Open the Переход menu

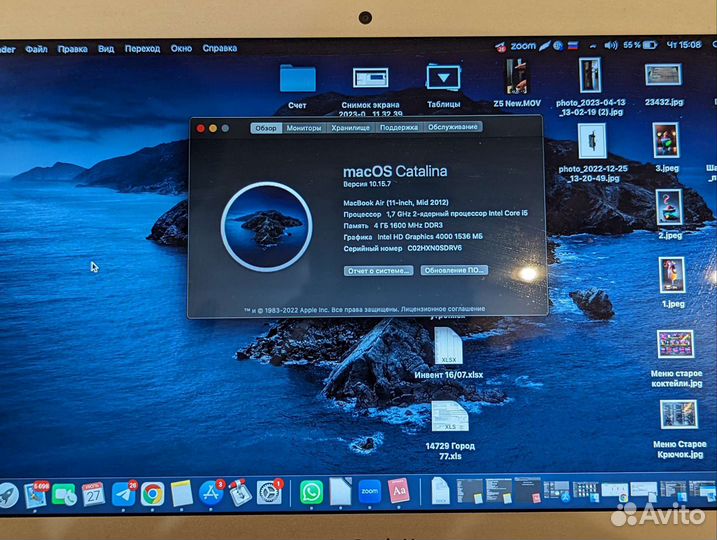[x=142, y=48]
